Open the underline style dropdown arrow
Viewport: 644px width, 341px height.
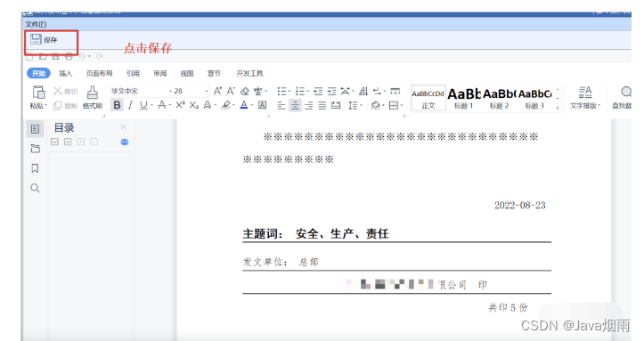click(x=151, y=105)
